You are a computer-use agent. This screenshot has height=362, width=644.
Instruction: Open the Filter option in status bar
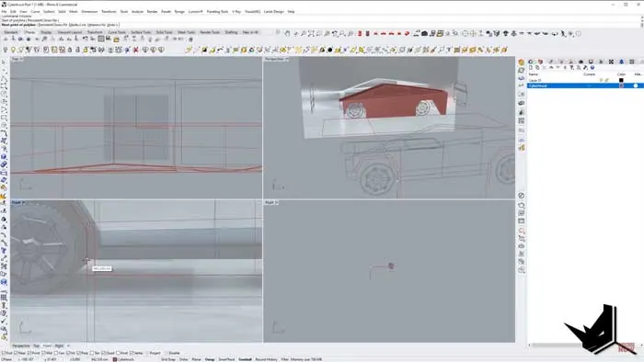point(284,359)
